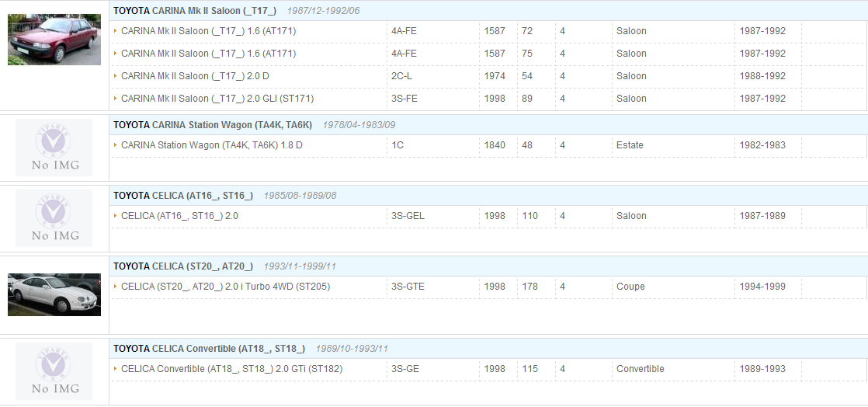The image size is (868, 407).
Task: Click No IMG placeholder for Carina Station Wagon
Action: click(54, 148)
